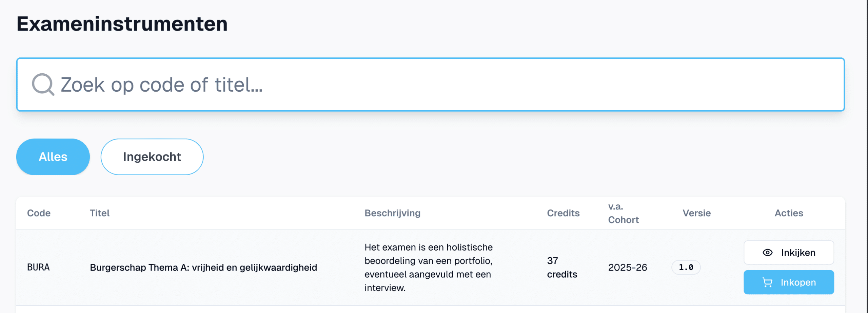This screenshot has height=313, width=868.
Task: Click the 1.0 version badge
Action: click(686, 268)
